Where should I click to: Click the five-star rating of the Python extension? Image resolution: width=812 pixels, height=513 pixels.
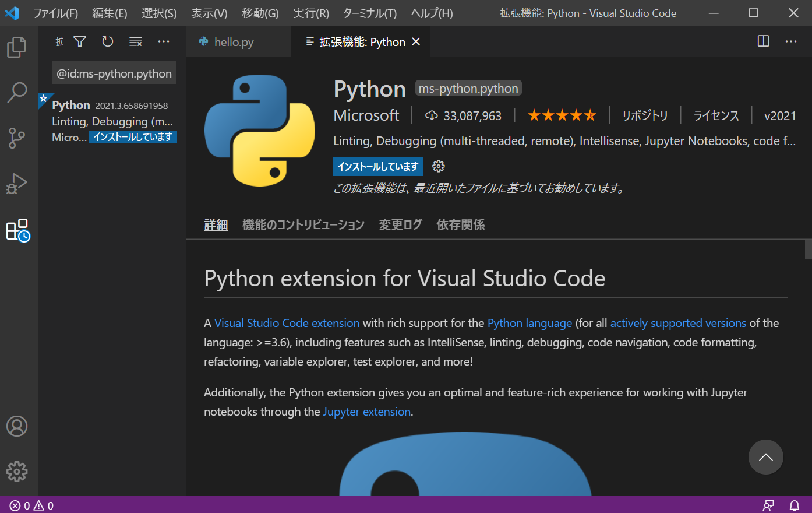tap(562, 115)
